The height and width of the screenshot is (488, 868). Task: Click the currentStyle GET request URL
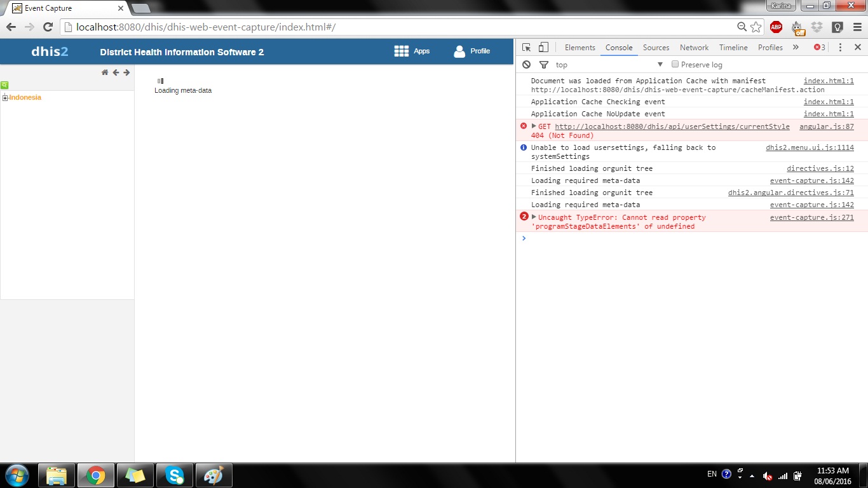tap(672, 126)
